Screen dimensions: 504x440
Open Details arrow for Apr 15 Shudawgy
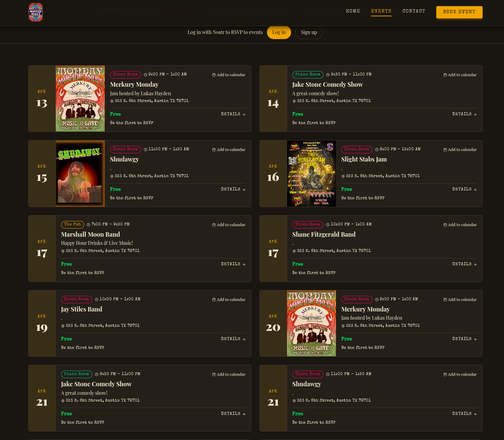tap(244, 189)
